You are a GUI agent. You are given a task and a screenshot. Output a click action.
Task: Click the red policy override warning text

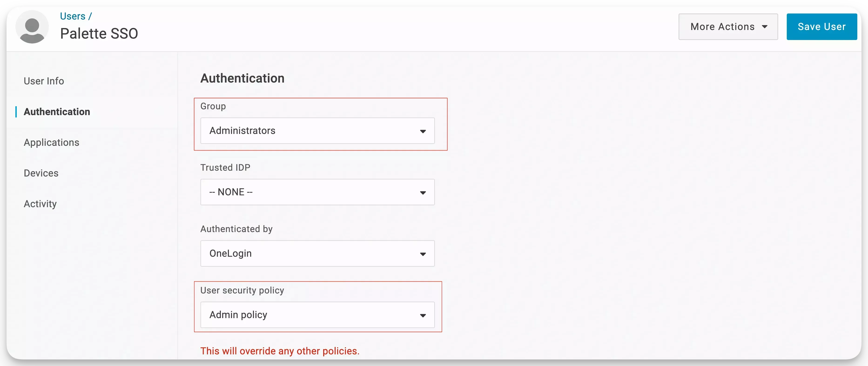pos(280,351)
